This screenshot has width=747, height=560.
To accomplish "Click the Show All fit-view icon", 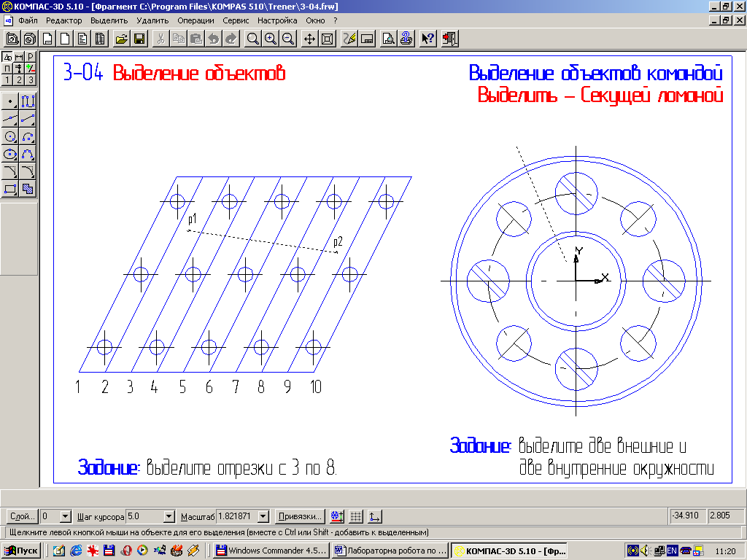I will click(x=328, y=39).
